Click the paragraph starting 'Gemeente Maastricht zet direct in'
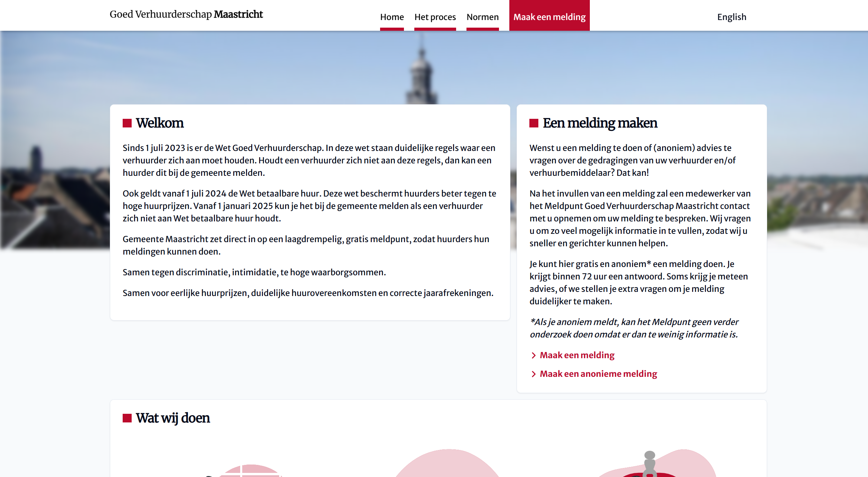 [x=306, y=245]
